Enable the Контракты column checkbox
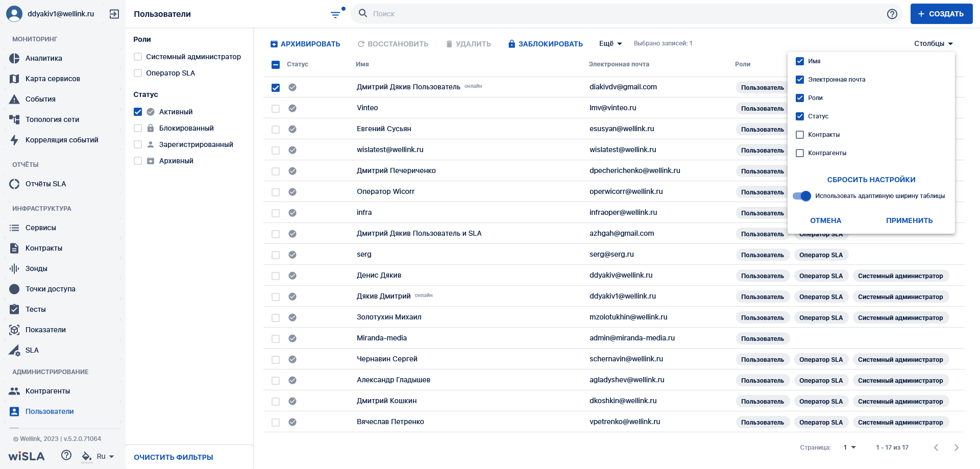Image resolution: width=980 pixels, height=469 pixels. tap(800, 135)
